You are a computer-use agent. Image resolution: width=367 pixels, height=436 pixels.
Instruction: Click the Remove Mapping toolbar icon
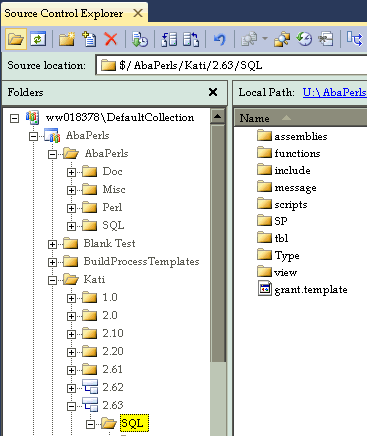(x=326, y=39)
